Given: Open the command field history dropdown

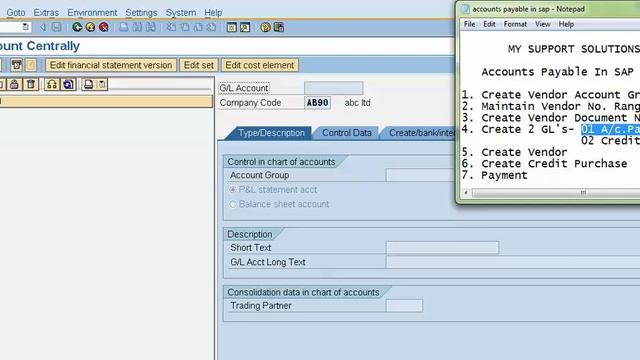Looking at the screenshot, I should (25, 27).
